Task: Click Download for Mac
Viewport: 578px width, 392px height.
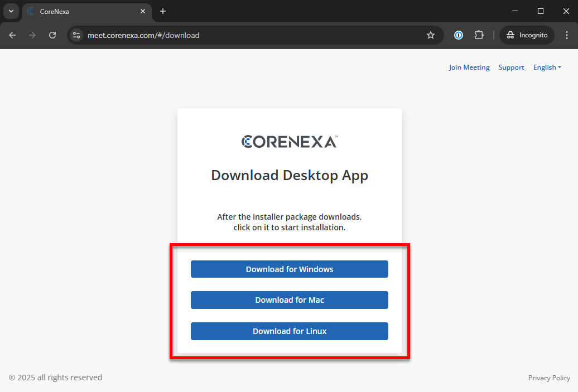Action: [289, 300]
